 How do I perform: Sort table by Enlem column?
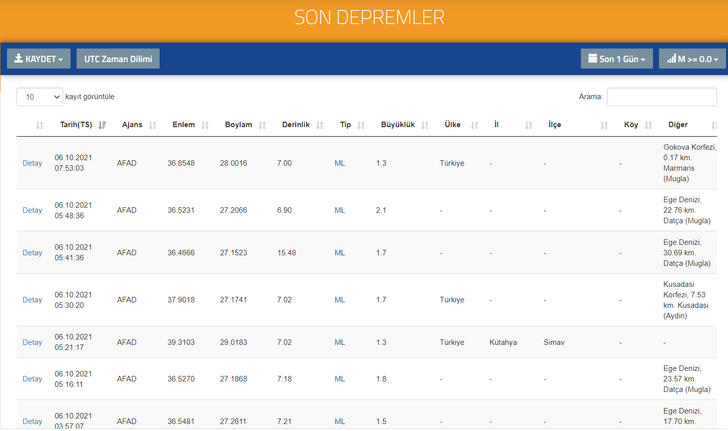pyautogui.click(x=190, y=124)
